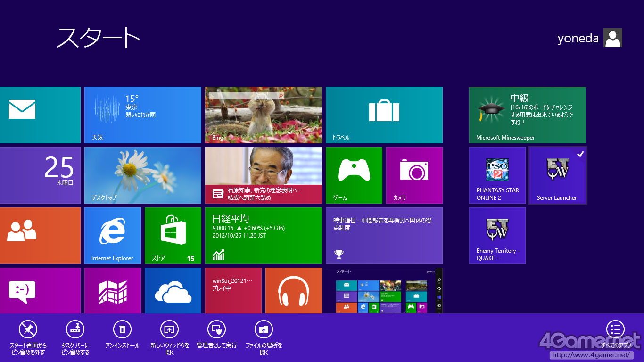
Task: Show all apps via すべてのアプリ button
Action: pyautogui.click(x=615, y=335)
